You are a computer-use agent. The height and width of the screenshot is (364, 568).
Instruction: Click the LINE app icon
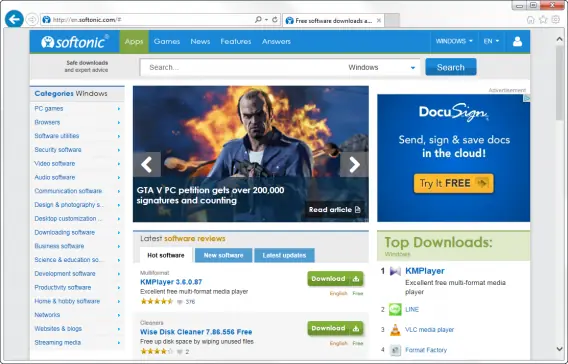coord(395,309)
